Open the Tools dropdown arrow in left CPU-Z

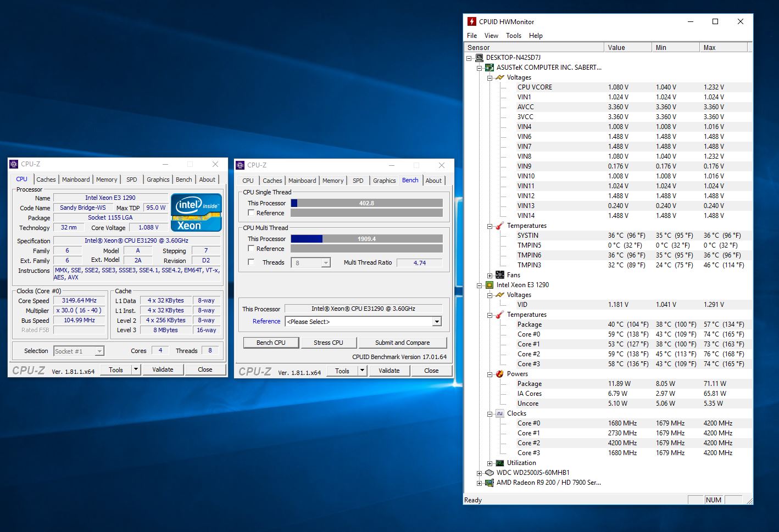(136, 369)
